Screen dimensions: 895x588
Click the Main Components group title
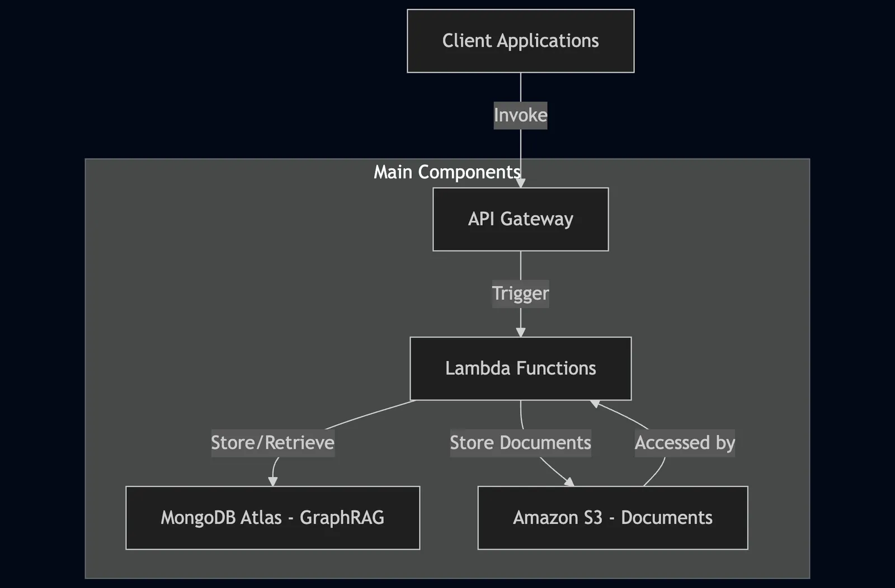point(447,172)
